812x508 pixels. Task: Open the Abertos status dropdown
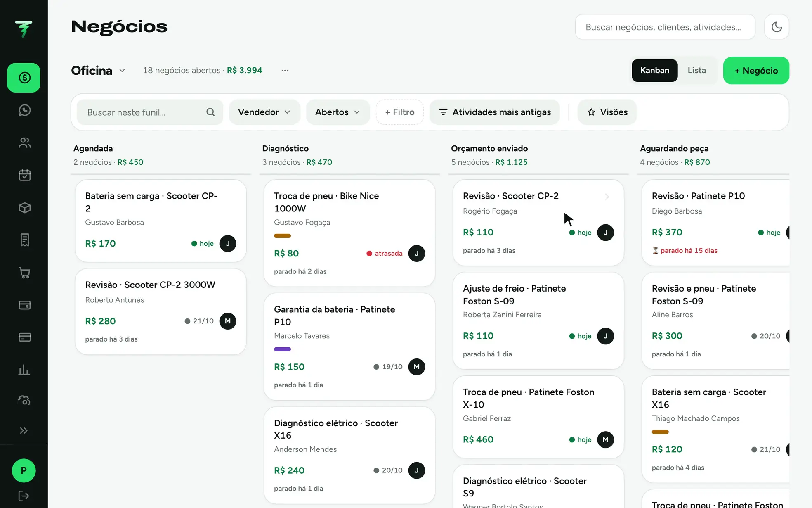pyautogui.click(x=338, y=112)
